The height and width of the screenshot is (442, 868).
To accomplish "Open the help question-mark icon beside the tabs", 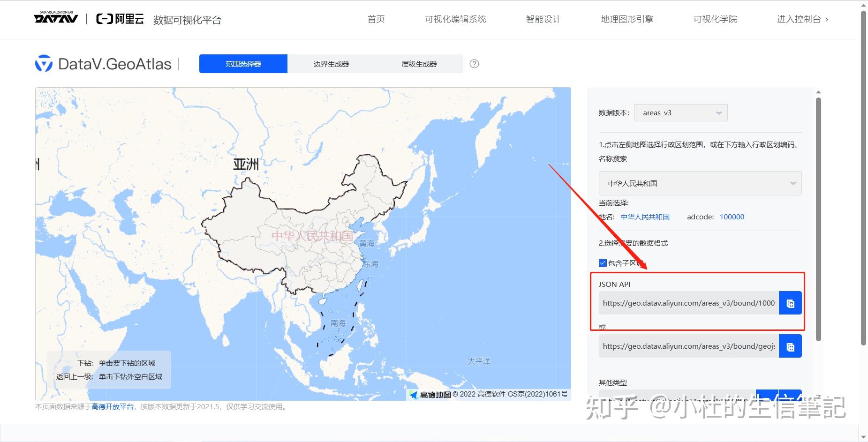I will 474,64.
